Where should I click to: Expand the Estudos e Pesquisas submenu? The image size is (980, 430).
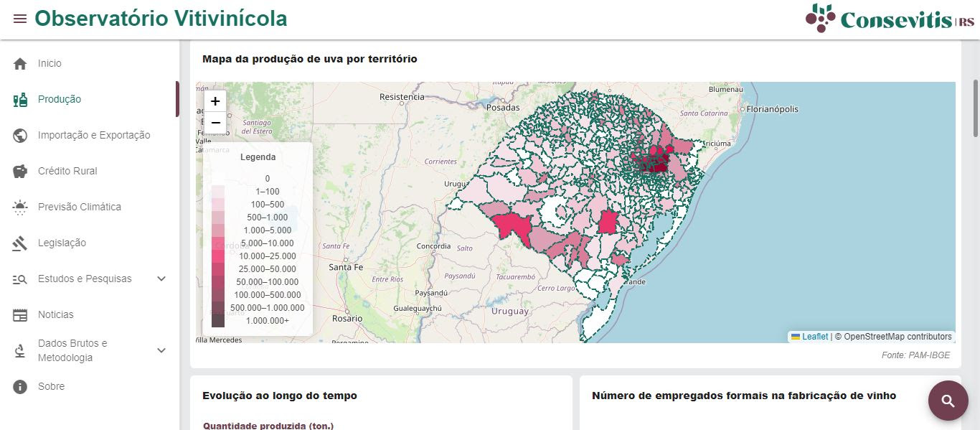161,279
